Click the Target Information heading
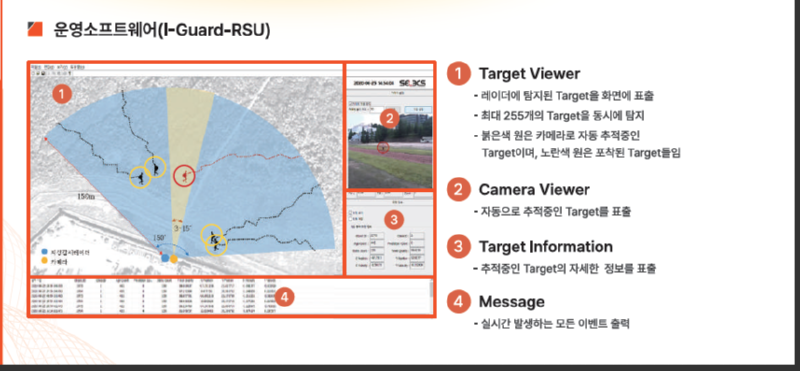This screenshot has width=800, height=371. (x=545, y=246)
